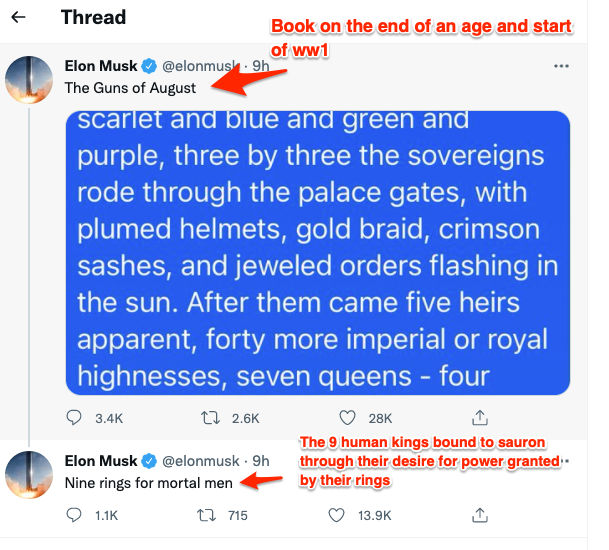609x550 pixels.
Task: Like the Nine rings for mortal men tweet
Action: pyautogui.click(x=348, y=515)
